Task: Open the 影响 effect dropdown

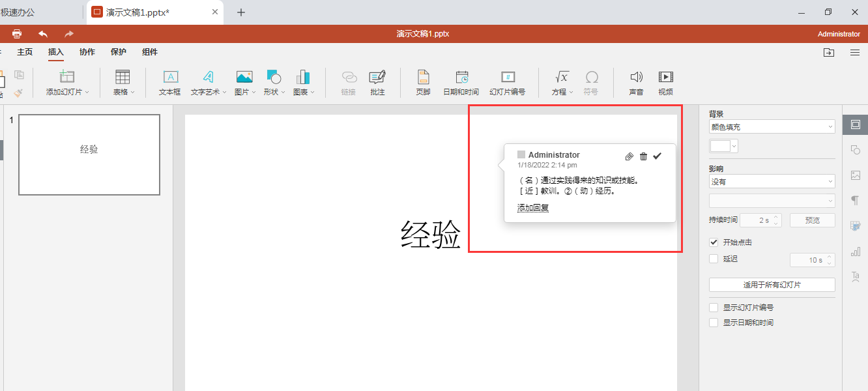Action: click(772, 182)
